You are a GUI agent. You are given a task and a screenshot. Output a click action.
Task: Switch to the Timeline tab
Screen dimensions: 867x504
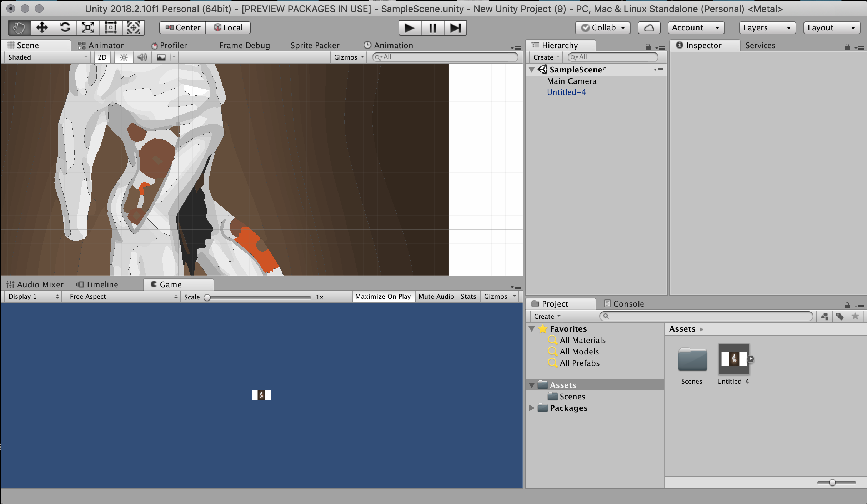click(97, 284)
